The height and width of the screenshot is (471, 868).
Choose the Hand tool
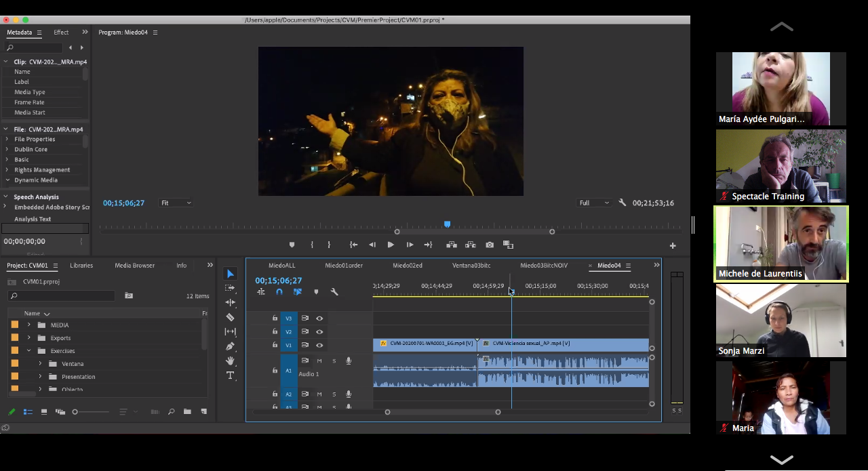tap(230, 361)
